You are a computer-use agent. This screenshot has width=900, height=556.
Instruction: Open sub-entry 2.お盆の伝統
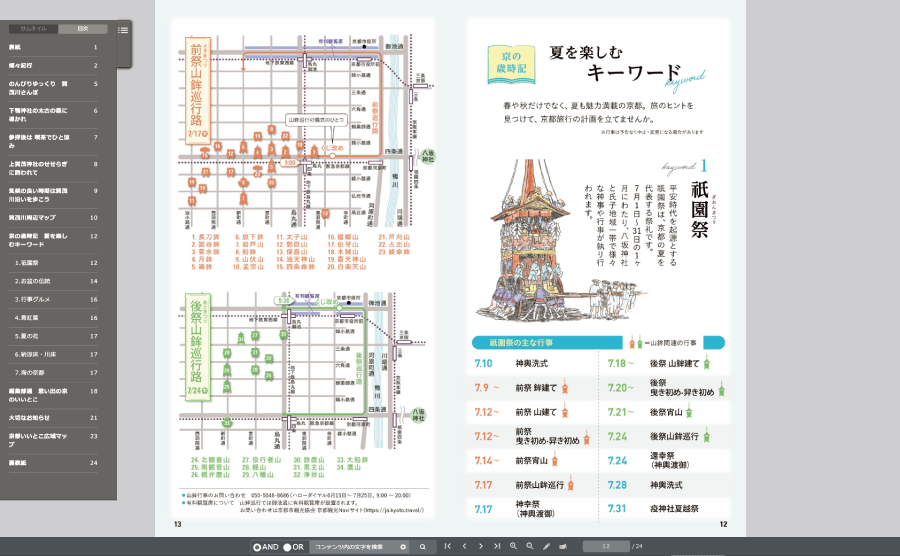tap(53, 281)
